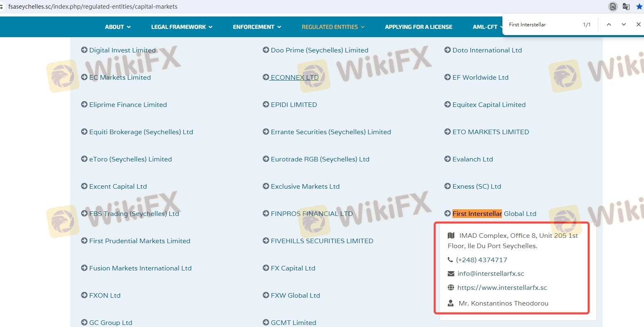This screenshot has height=327, width=644.
Task: Go to next find result arrow
Action: [623, 25]
